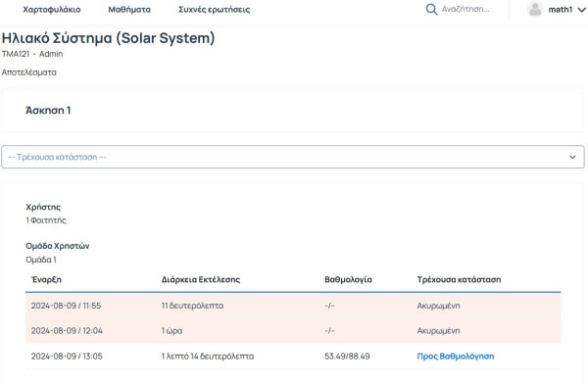Expand the math1 user menu chevron
The height and width of the screenshot is (383, 588).
click(x=581, y=10)
